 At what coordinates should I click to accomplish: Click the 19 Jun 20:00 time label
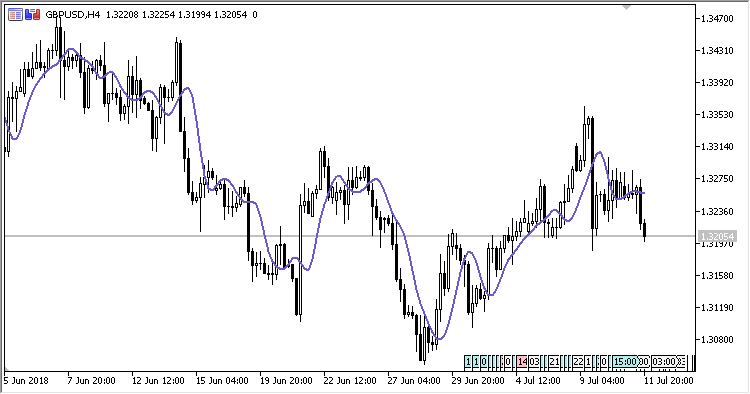pyautogui.click(x=286, y=381)
